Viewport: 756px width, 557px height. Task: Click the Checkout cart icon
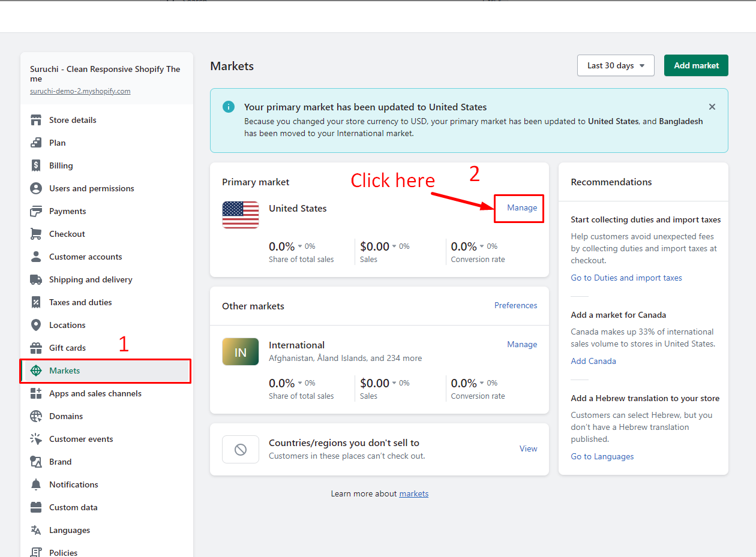click(36, 234)
